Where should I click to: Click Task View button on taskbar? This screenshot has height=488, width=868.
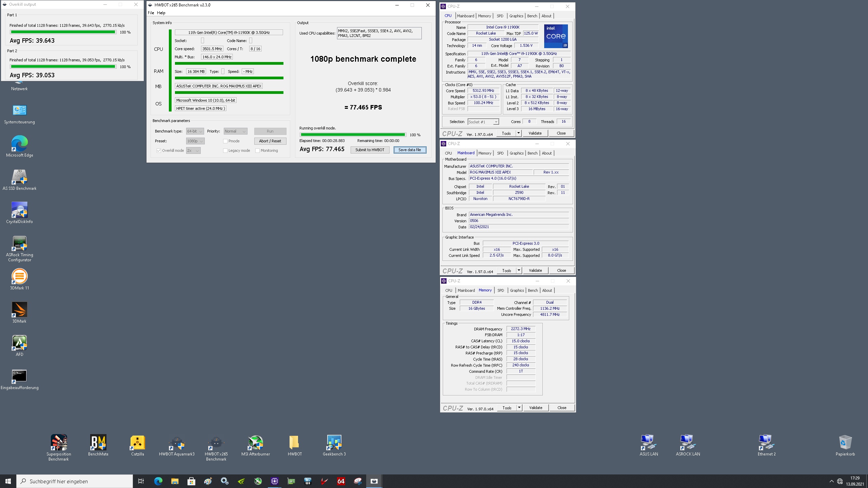coord(141,481)
